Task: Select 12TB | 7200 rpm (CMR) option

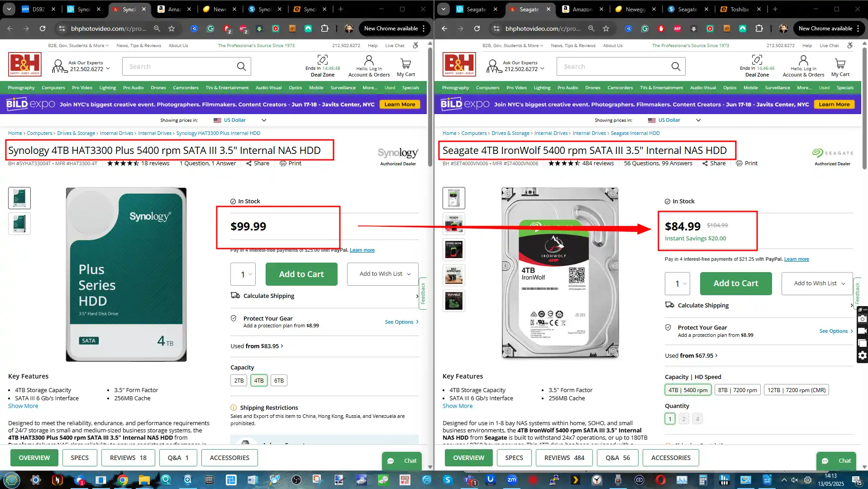Action: (x=796, y=390)
